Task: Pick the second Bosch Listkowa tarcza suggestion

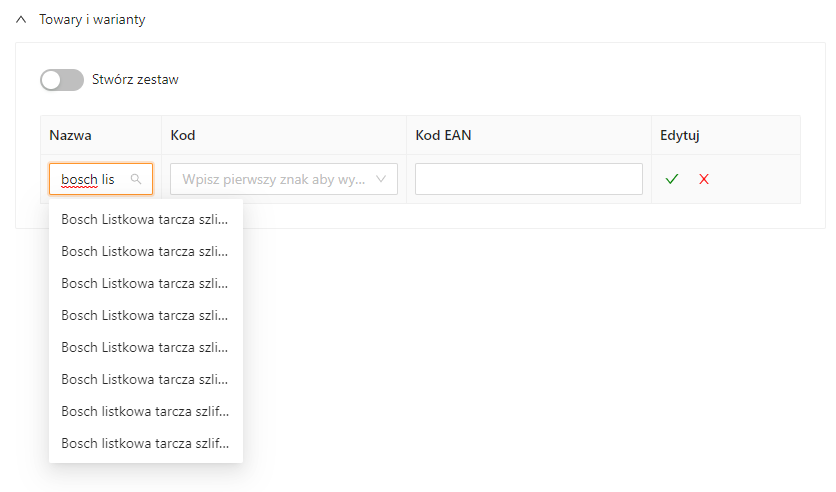Action: tap(145, 250)
